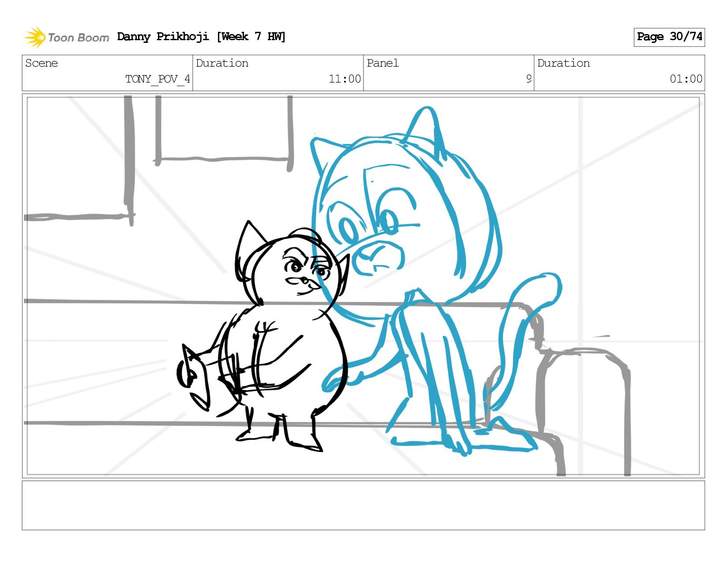Click the Toon Boom logo
728x563 pixels.
pos(66,37)
